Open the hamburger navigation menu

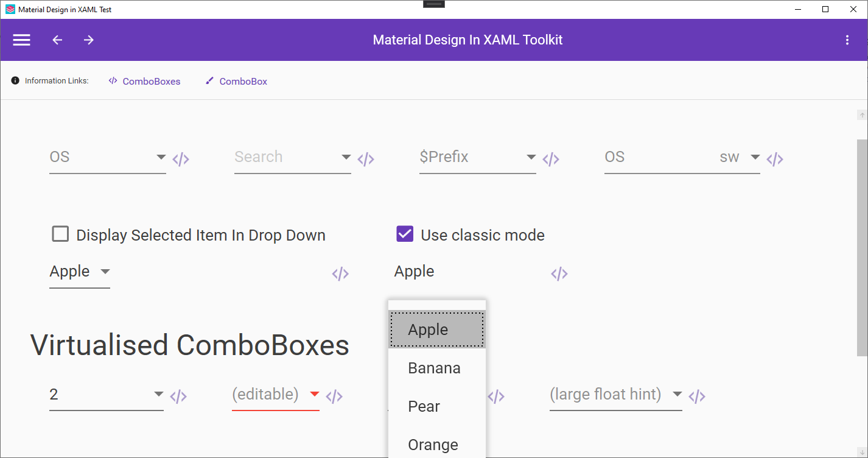tap(21, 40)
